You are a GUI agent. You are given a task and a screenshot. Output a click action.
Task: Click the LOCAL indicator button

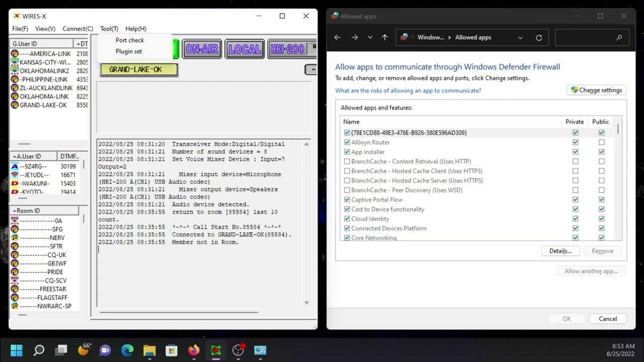click(x=245, y=49)
